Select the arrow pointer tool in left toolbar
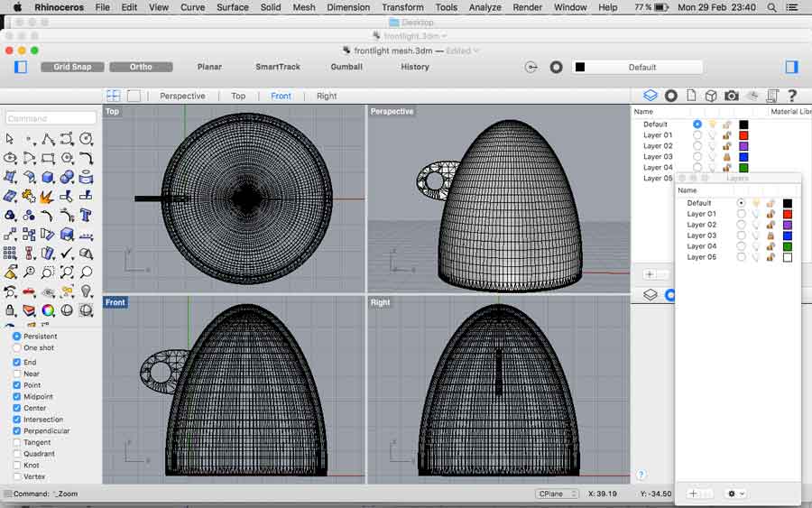The image size is (812, 508). (x=9, y=139)
